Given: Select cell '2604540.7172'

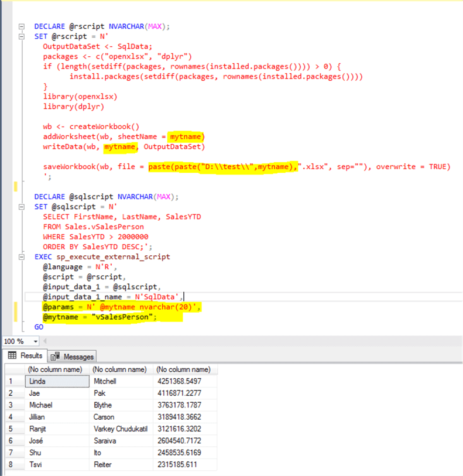Looking at the screenshot, I should pyautogui.click(x=185, y=440).
